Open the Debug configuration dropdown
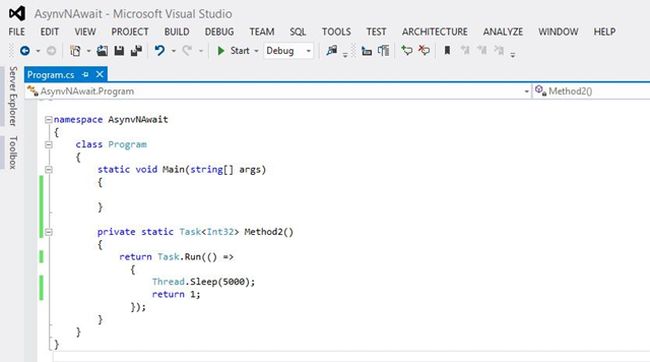The width and height of the screenshot is (650, 362). (288, 51)
